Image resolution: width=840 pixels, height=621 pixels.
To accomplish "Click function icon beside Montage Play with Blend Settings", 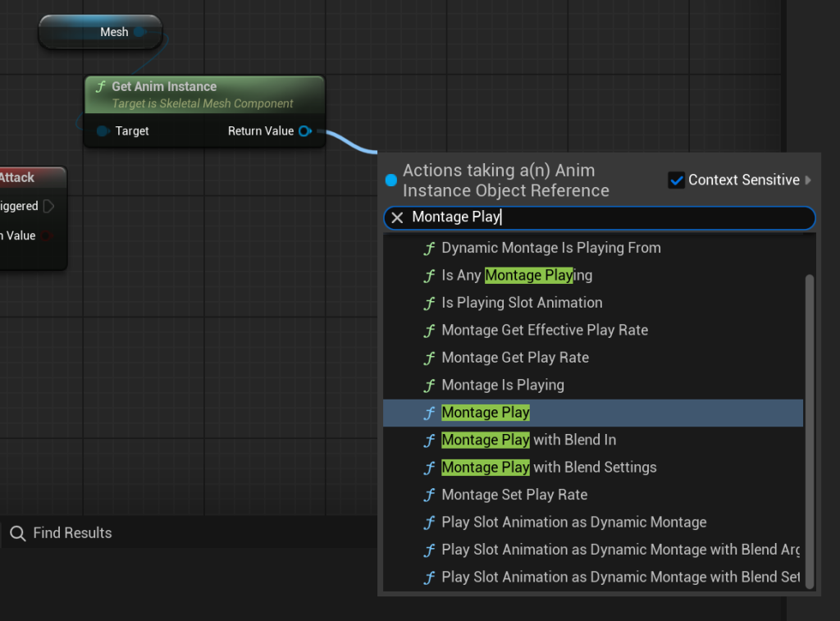I will (429, 468).
